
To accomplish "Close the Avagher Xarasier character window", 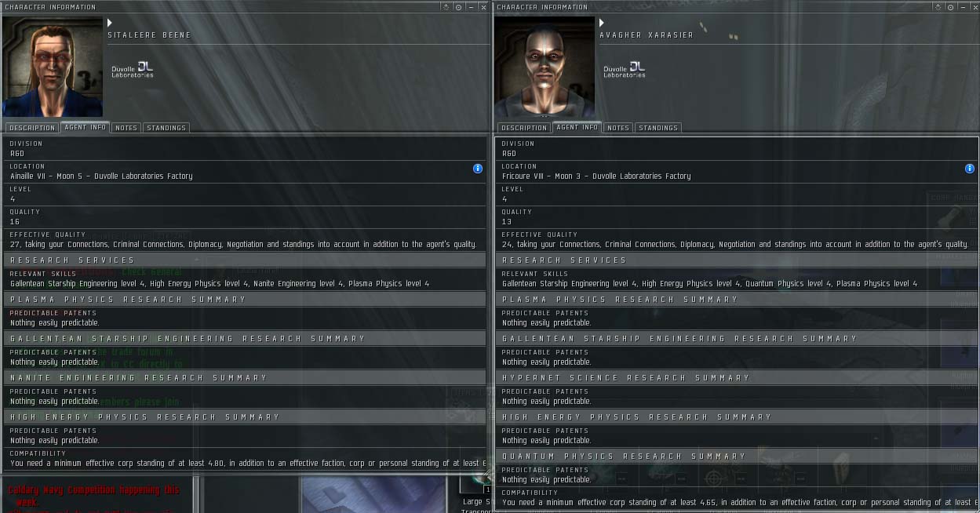I will [x=975, y=7].
